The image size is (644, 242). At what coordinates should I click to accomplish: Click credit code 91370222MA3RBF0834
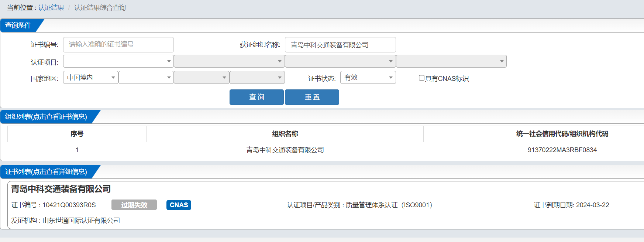(x=562, y=150)
